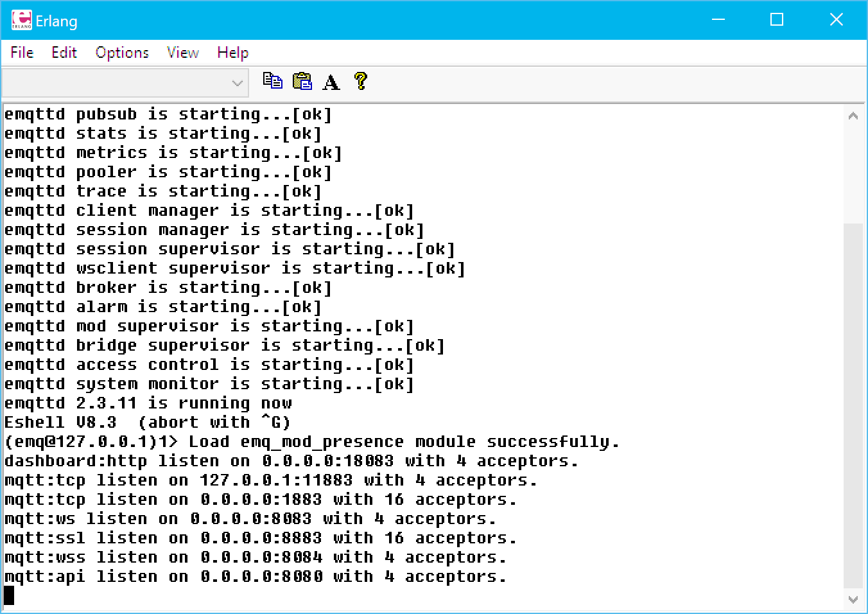The height and width of the screenshot is (614, 868).
Task: Click the 'emqttd session supervisor is starting' line
Action: [x=230, y=249]
